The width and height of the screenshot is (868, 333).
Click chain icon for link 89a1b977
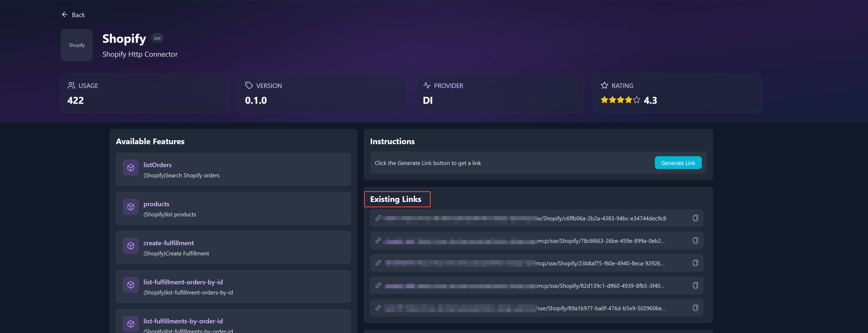point(378,308)
